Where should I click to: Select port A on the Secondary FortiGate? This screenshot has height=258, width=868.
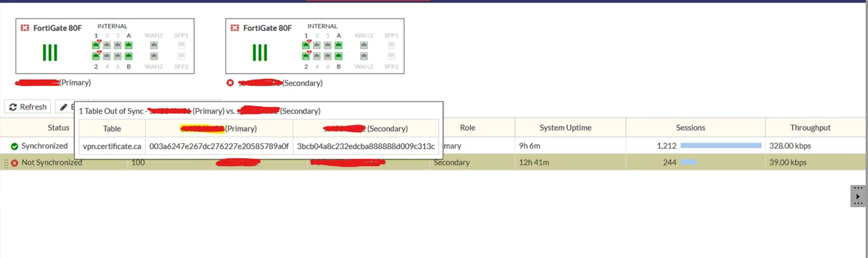339,46
